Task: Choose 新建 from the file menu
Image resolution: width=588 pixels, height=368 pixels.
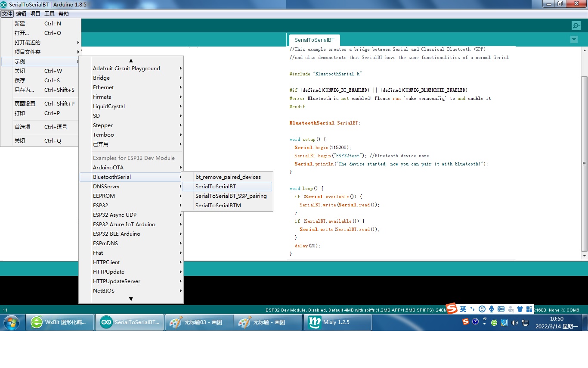Action: tap(40, 24)
